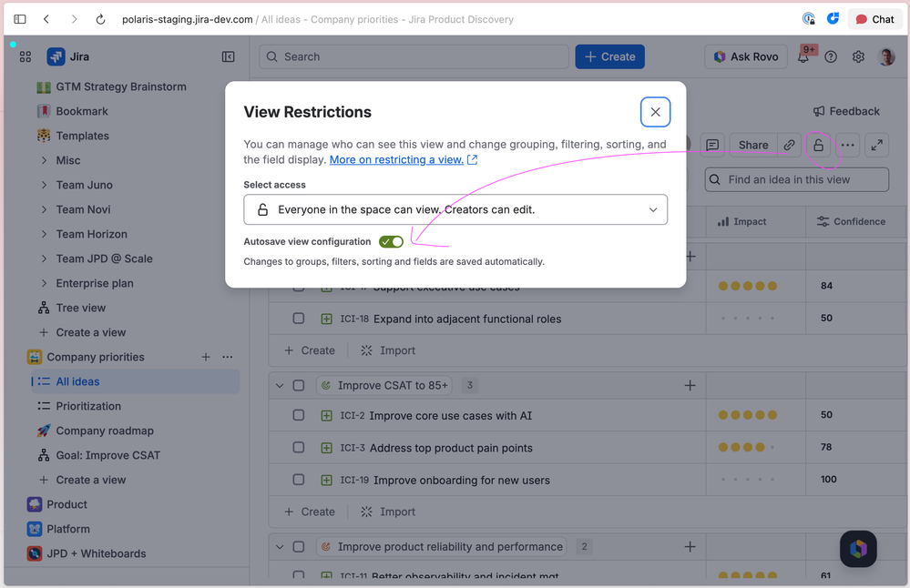
Task: Go forward in browser
Action: pos(74,19)
